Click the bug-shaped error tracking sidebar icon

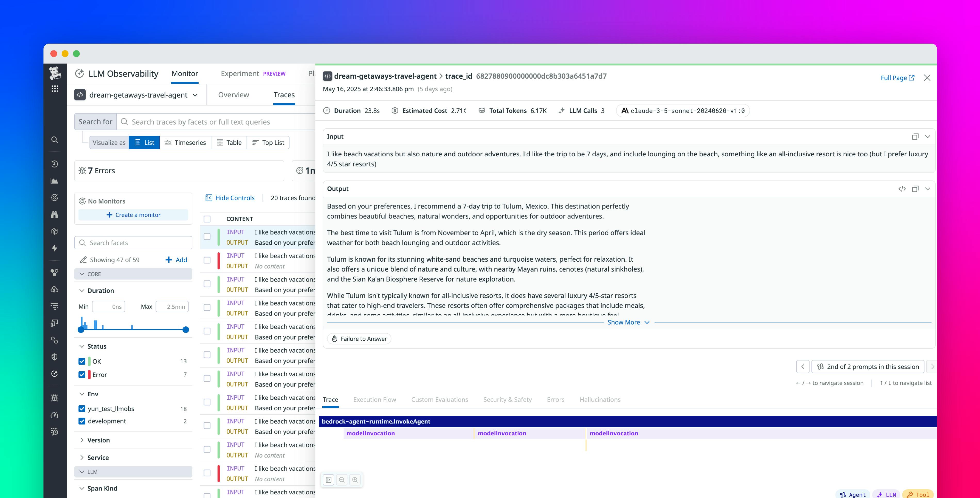coord(54,397)
